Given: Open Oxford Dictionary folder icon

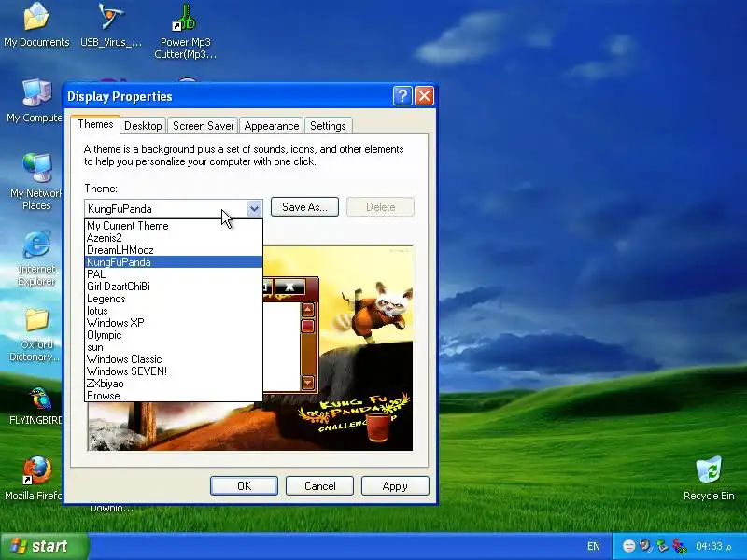Looking at the screenshot, I should pos(35,334).
